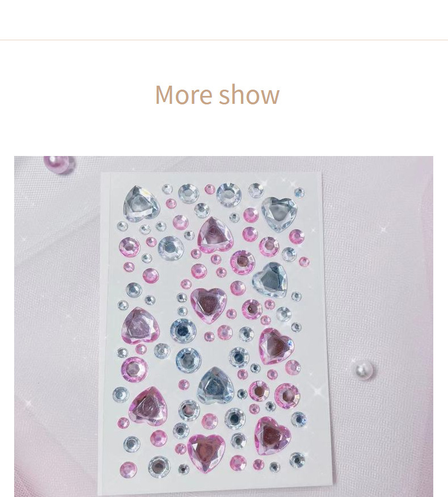Click the pink heart gem at lower left
This screenshot has height=497, width=448.
[x=148, y=406]
